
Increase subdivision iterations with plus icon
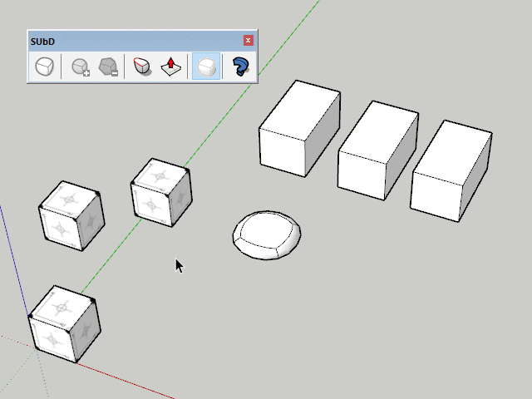pyautogui.click(x=81, y=66)
